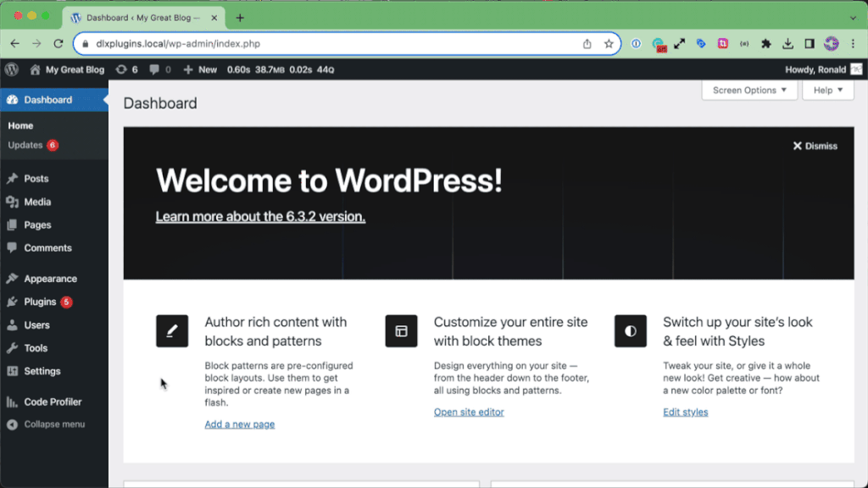This screenshot has width=868, height=488.
Task: Open My Great Blog site link
Action: (67, 69)
